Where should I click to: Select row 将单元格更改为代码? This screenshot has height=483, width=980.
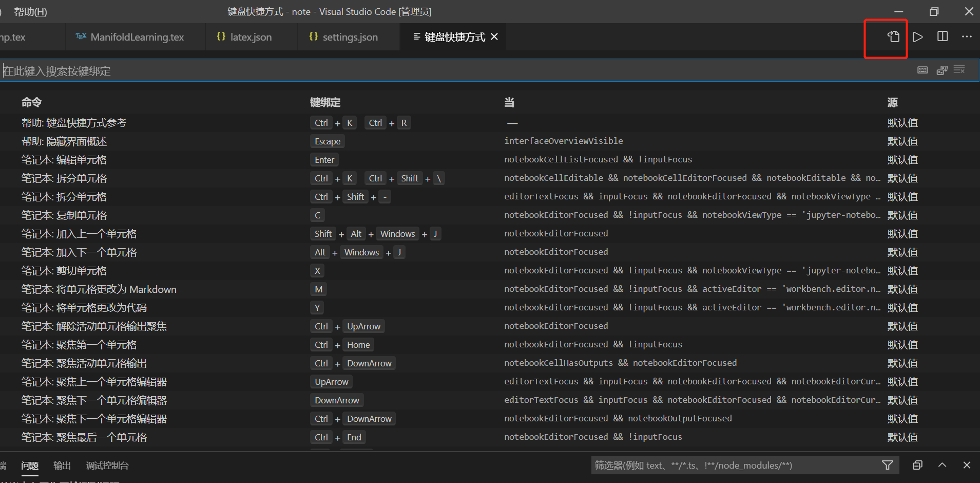(490, 308)
